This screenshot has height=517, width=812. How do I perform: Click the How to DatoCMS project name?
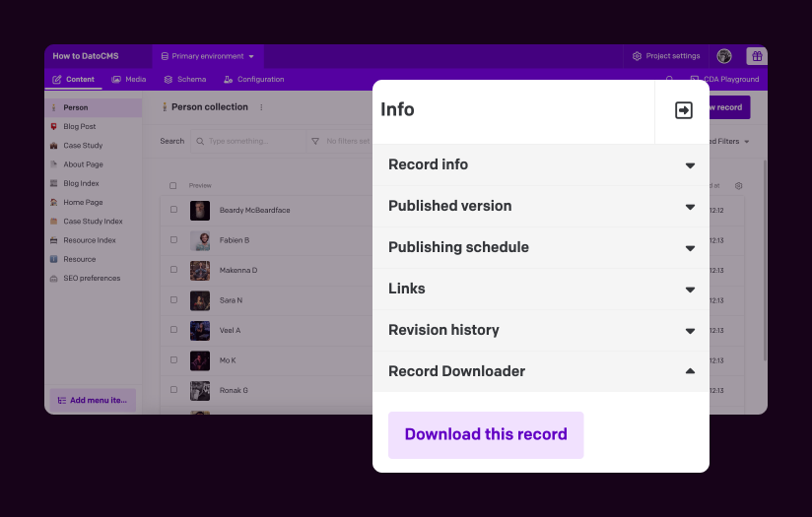pyautogui.click(x=86, y=56)
